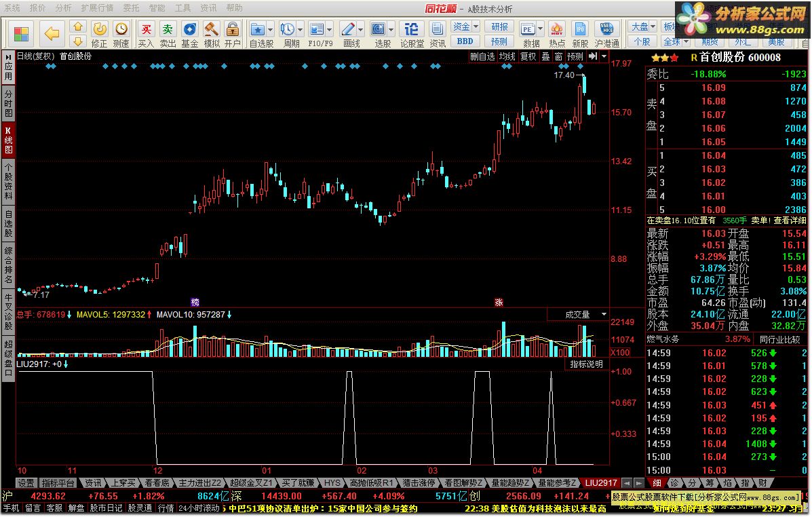This screenshot has height=517, width=812.
Task: Click the red 买入 buy icon
Action: coord(147,29)
